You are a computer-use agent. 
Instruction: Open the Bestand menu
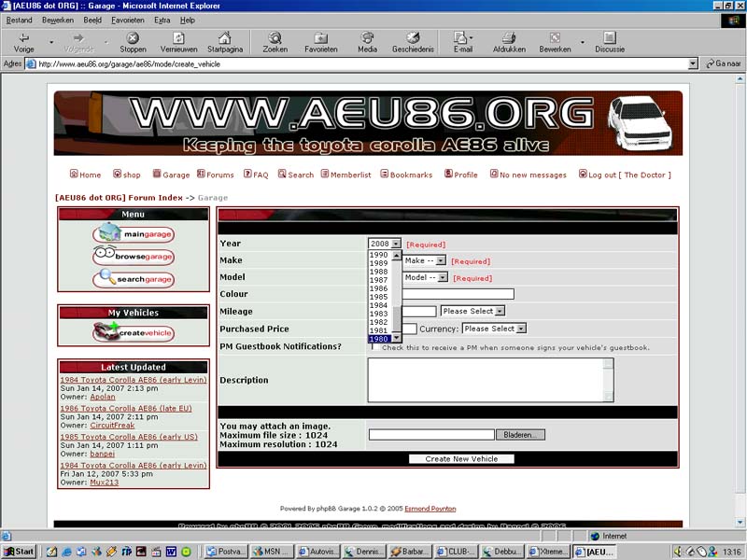[19, 20]
